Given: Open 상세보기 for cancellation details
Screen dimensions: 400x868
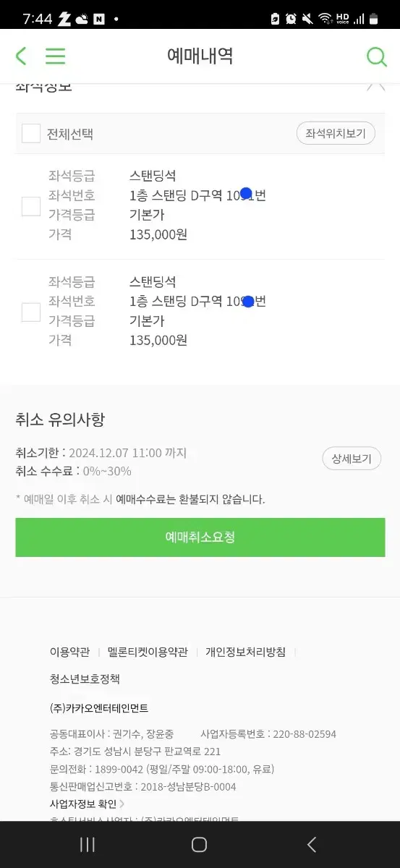Looking at the screenshot, I should click(x=352, y=459).
